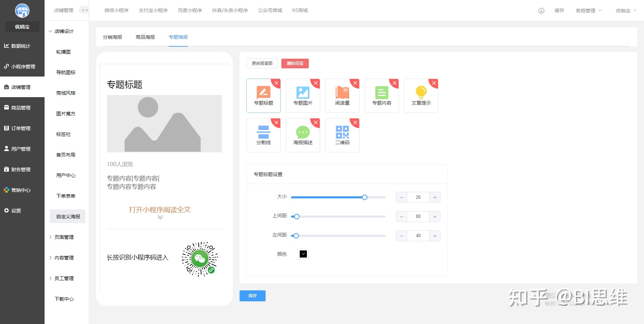Open the 颜色 black color picker
644x324 pixels.
click(x=303, y=254)
